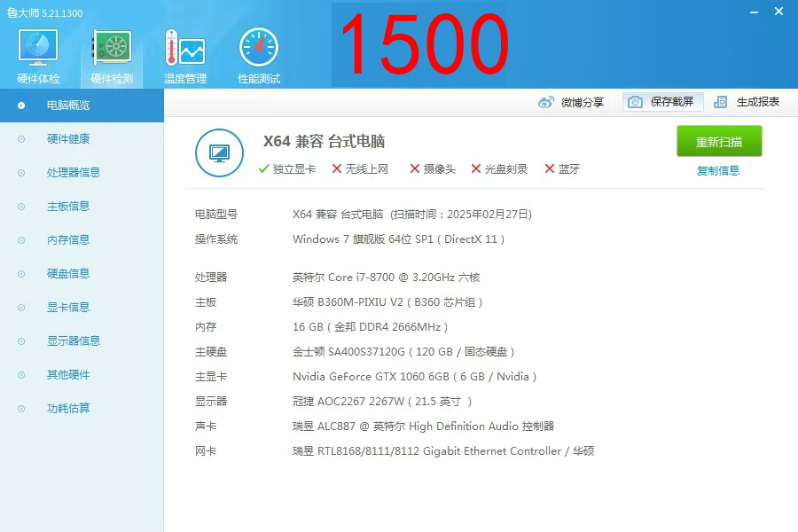
Task: Click the bullet beside 内存信息
Action: point(21,239)
